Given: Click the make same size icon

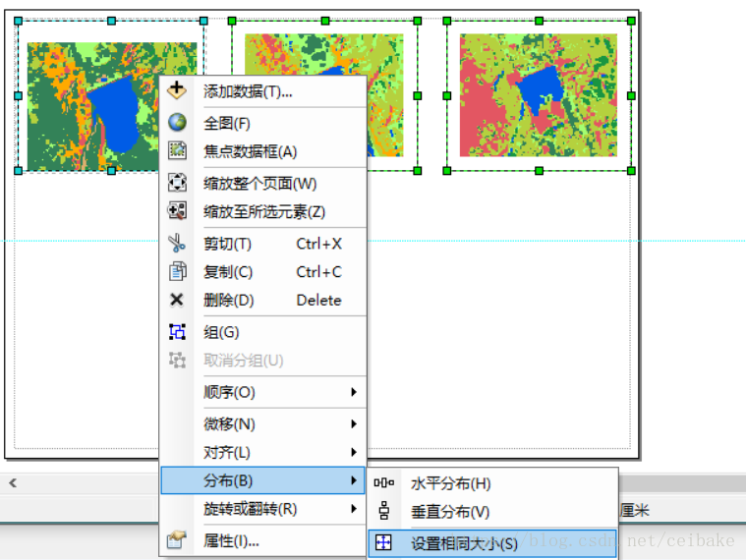Looking at the screenshot, I should tap(383, 542).
